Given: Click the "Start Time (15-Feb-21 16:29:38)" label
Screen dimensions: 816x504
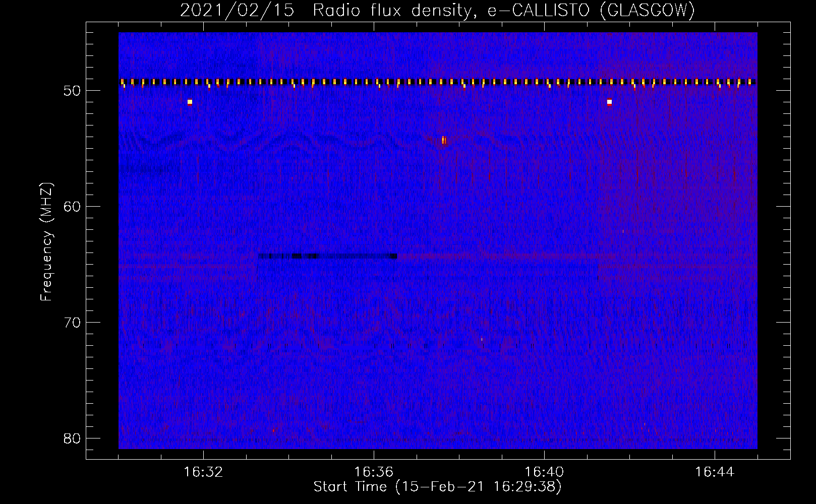Looking at the screenshot, I should click(x=437, y=487).
